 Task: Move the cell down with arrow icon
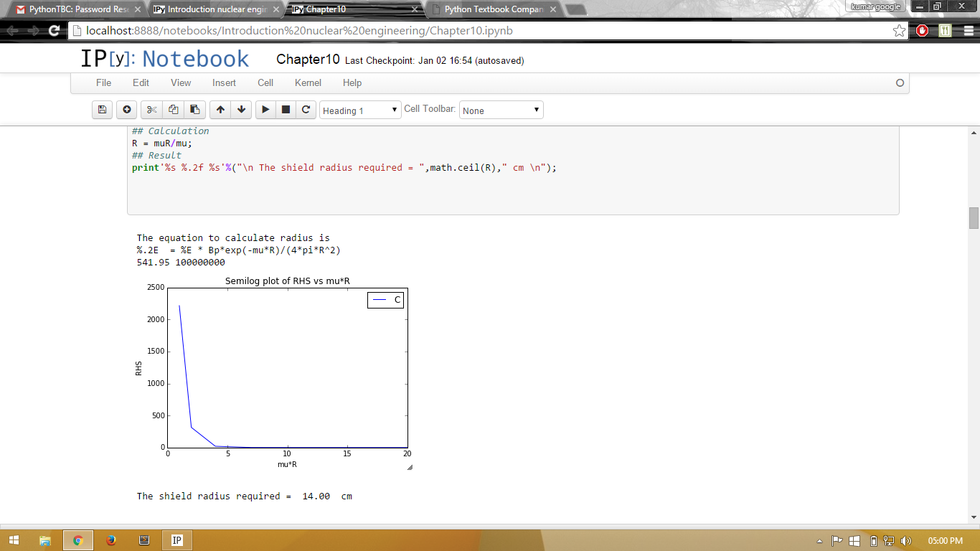click(242, 110)
